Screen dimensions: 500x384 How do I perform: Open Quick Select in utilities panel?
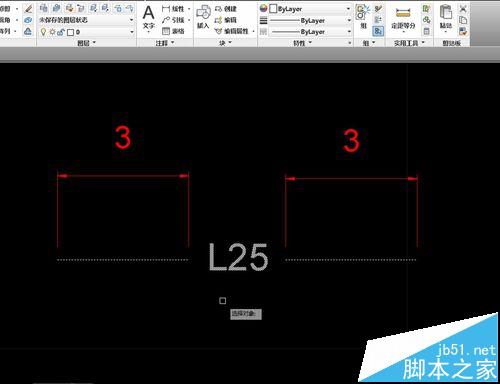click(x=426, y=9)
